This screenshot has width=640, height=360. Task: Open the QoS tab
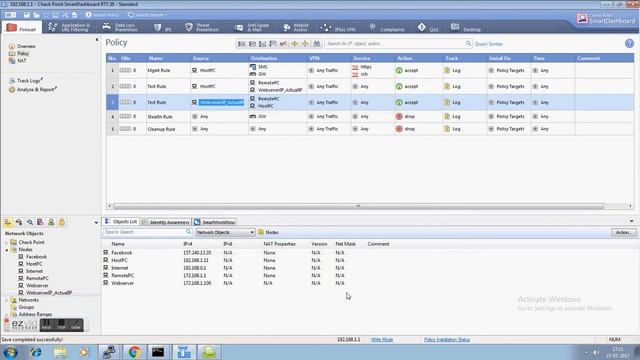coord(428,28)
